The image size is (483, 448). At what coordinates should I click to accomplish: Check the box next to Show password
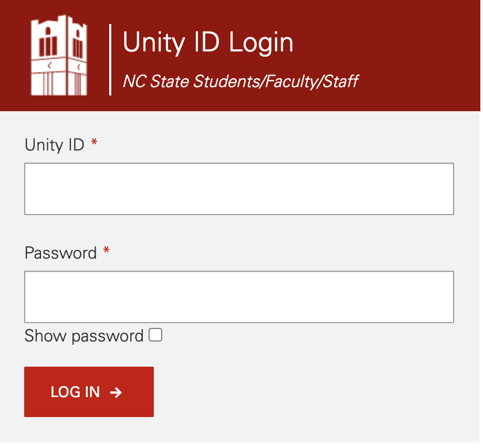[155, 335]
